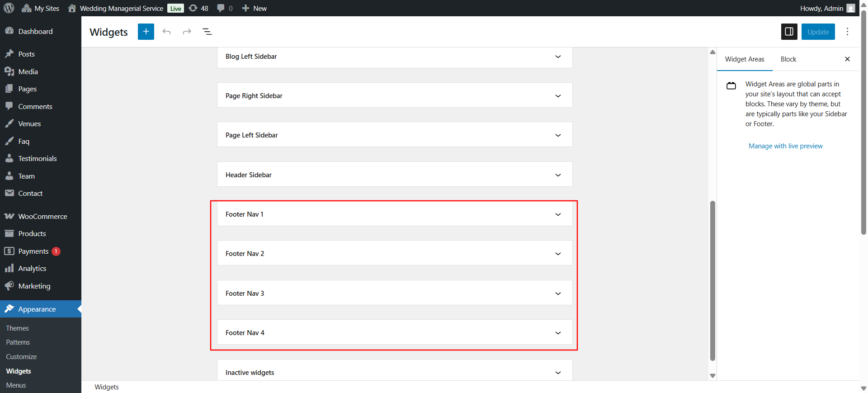
Task: Open Menus submenu
Action: [x=16, y=385]
